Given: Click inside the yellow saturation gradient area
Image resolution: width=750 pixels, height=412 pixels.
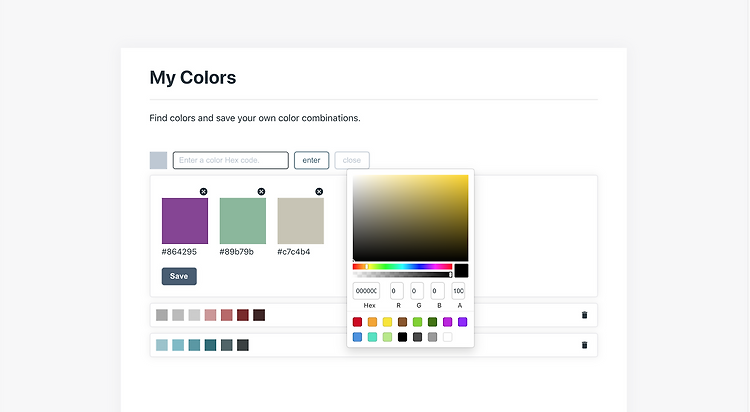Looking at the screenshot, I should point(410,218).
